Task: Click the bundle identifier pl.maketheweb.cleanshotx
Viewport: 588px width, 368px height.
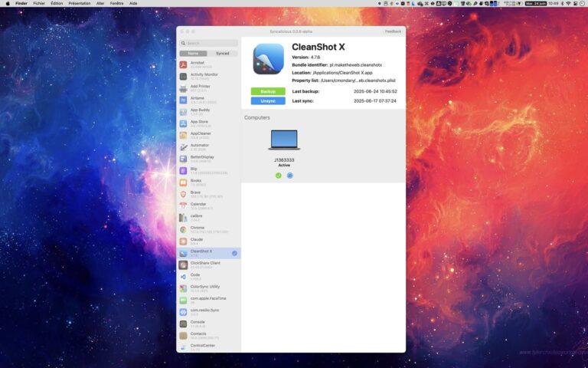Action: 356,65
